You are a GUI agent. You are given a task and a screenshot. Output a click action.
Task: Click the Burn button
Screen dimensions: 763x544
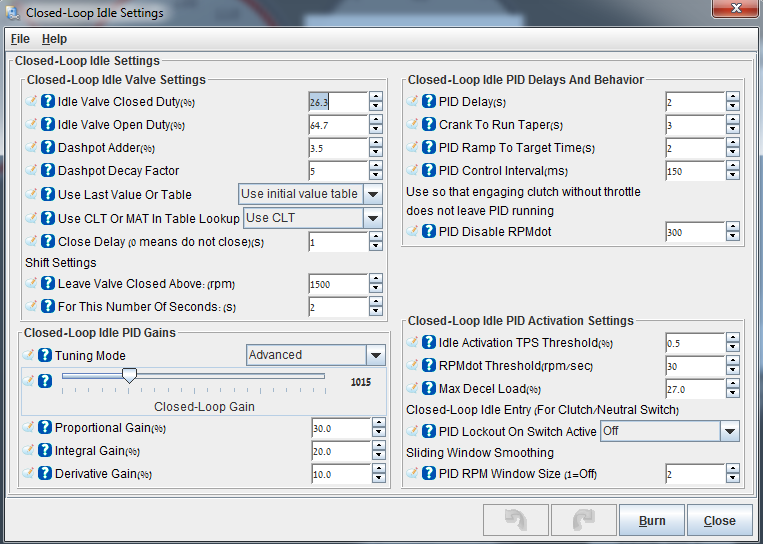pyautogui.click(x=652, y=520)
